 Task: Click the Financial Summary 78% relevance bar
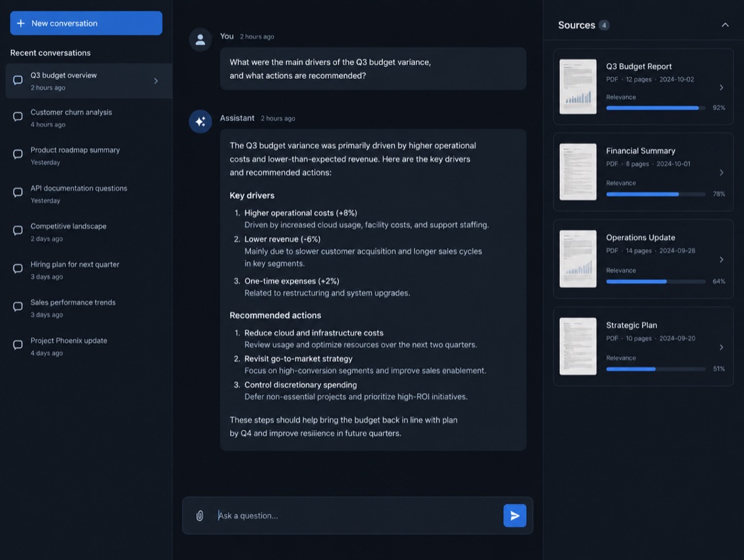point(656,194)
